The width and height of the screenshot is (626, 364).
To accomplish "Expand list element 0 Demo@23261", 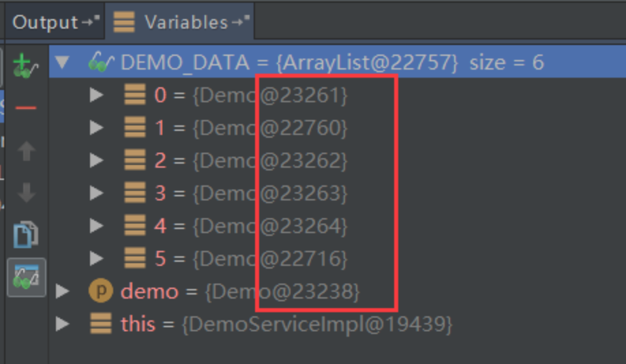I will pos(97,95).
